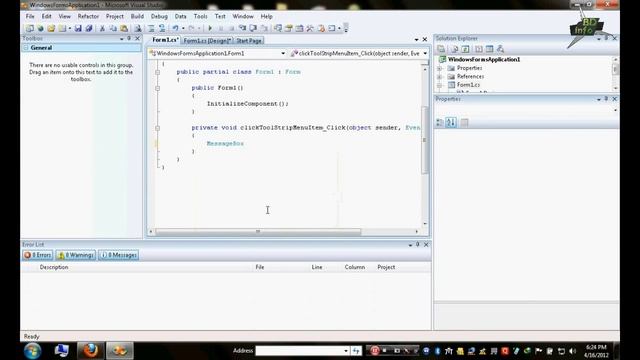Open the Tools menu
The width and height of the screenshot is (640, 360).
200,16
